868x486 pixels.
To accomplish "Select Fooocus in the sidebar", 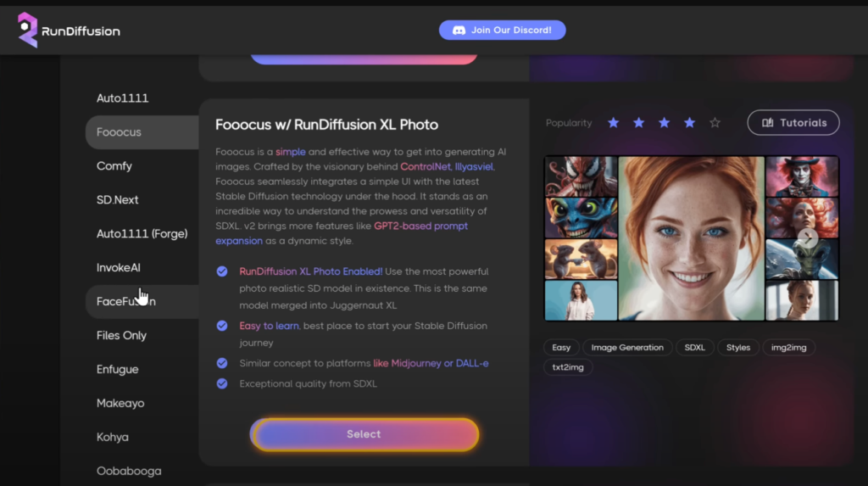I will coord(142,132).
